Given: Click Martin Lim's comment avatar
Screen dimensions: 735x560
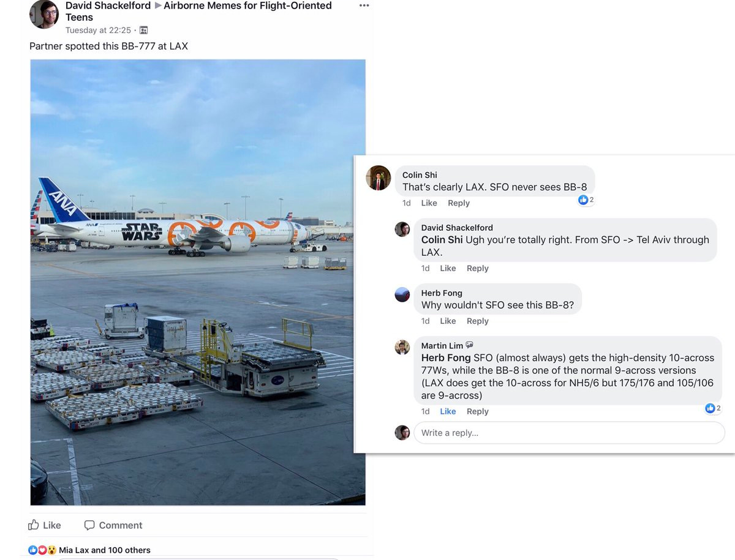Looking at the screenshot, I should (x=402, y=347).
